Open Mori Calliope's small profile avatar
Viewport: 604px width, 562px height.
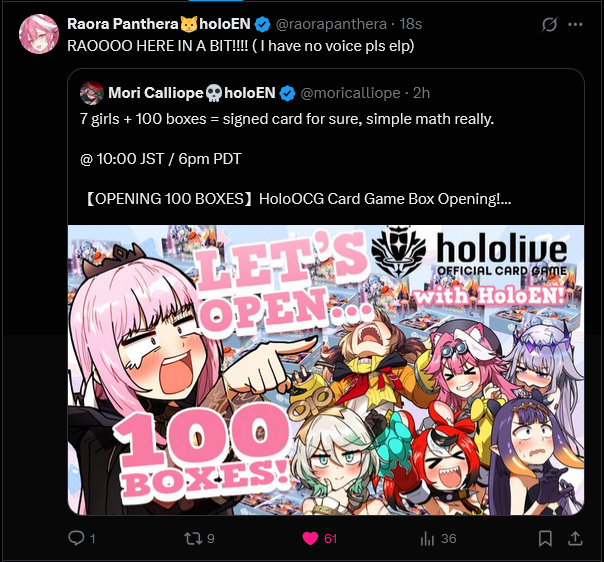(x=92, y=93)
